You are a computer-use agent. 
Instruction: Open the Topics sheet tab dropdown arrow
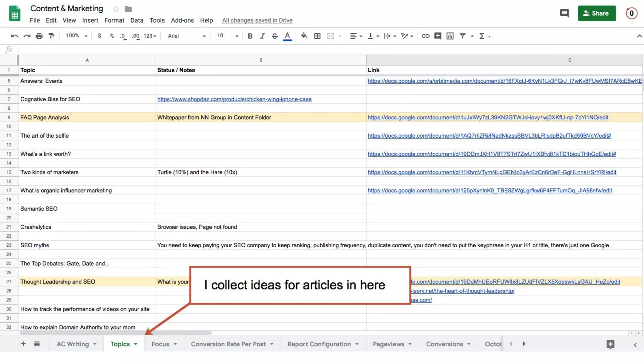(x=136, y=344)
